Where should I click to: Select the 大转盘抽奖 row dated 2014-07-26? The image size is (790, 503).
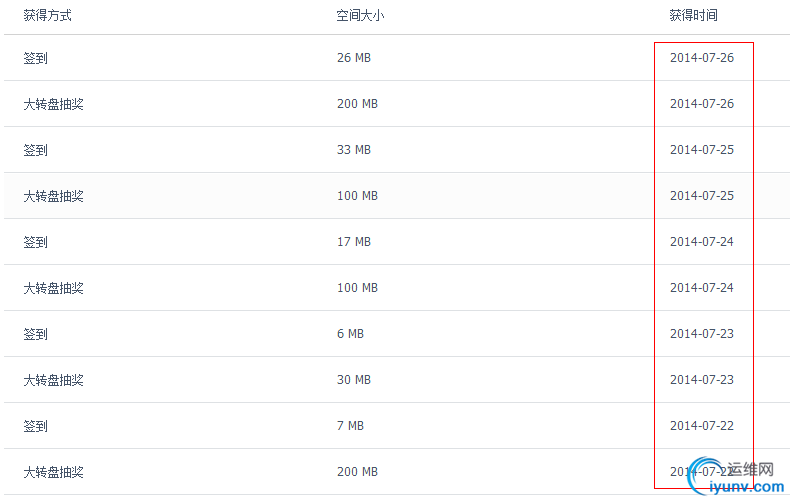click(x=397, y=104)
